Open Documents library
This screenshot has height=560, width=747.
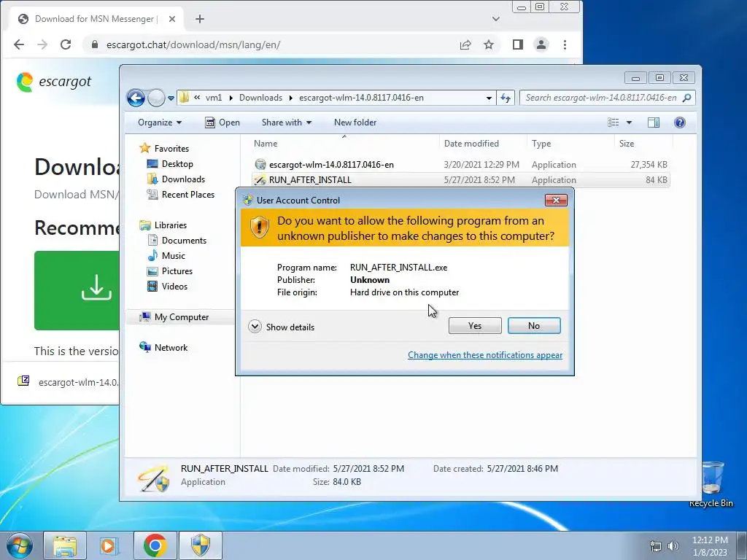coord(177,241)
